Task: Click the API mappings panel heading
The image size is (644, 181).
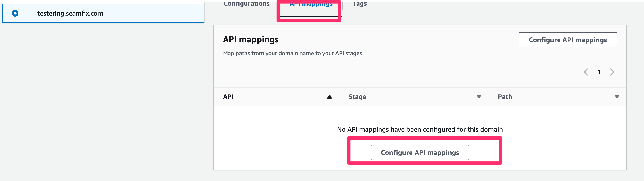Action: (250, 40)
